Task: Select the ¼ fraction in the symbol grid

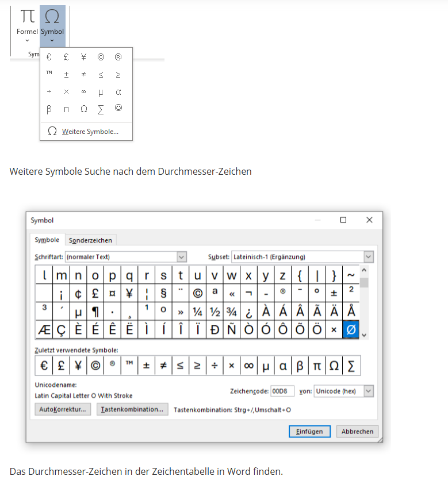Action: (x=197, y=312)
